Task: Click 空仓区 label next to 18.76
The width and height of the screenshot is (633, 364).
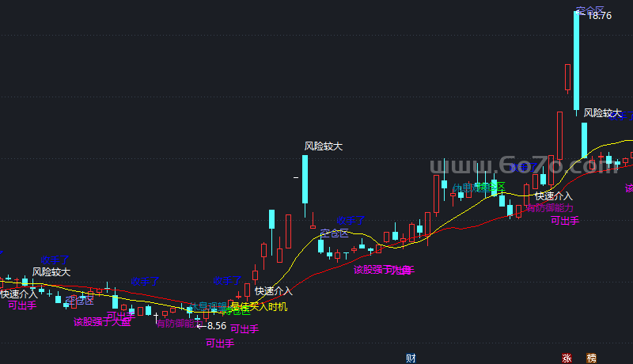Action: pos(589,9)
